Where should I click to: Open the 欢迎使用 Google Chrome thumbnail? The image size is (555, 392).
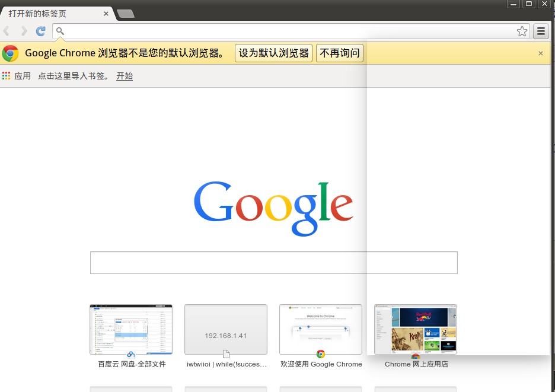coord(321,329)
